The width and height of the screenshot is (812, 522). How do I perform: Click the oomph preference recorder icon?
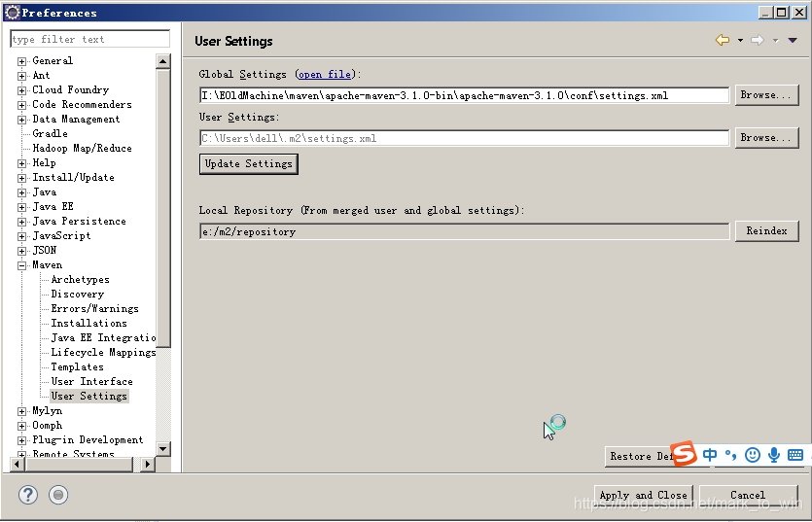(58, 495)
